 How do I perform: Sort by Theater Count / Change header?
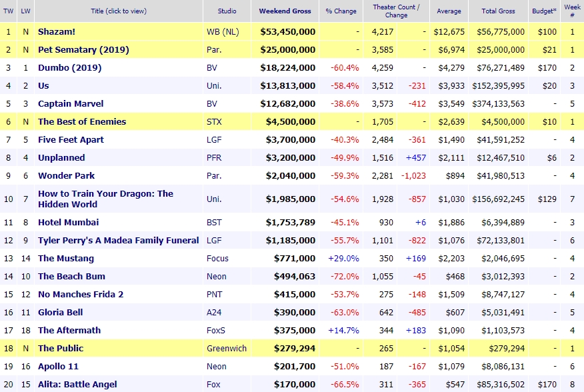click(x=396, y=11)
